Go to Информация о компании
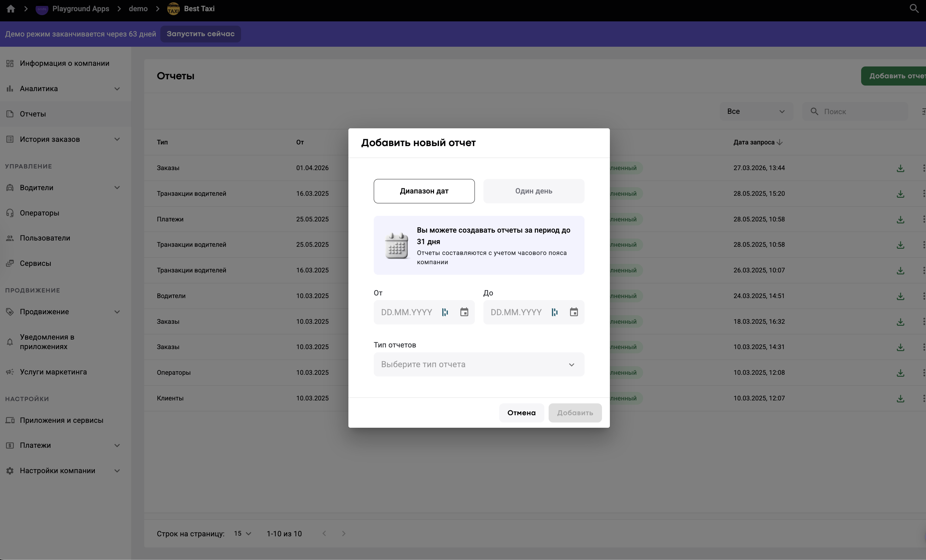 coord(64,64)
